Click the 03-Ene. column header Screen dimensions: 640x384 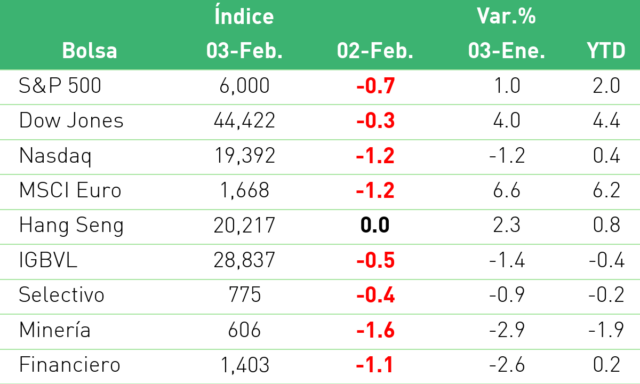point(507,51)
